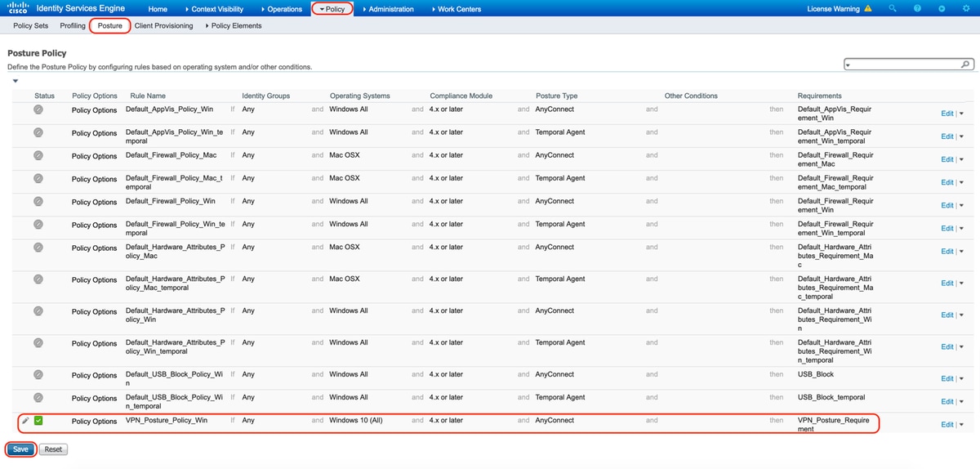Screen dimensions: 980x469
Task: Open the arrow menu beside Edit for Default_USB_Block_Policy_Win
Action: click(961, 379)
